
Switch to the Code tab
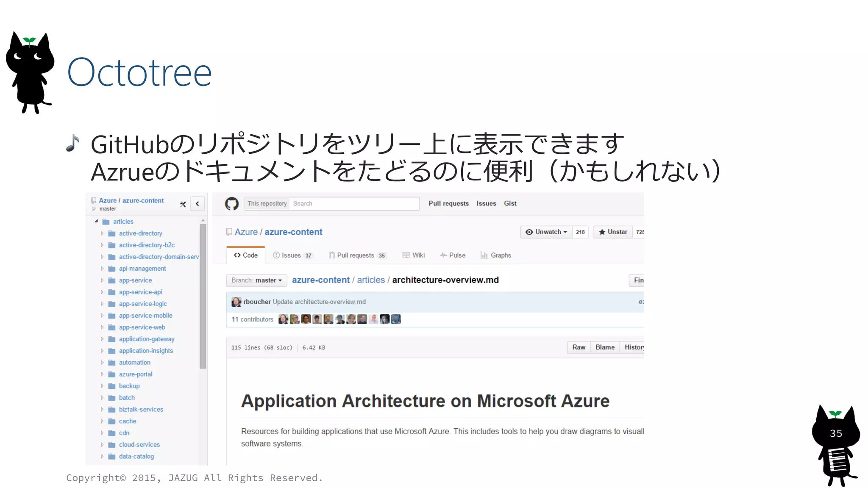coord(246,255)
